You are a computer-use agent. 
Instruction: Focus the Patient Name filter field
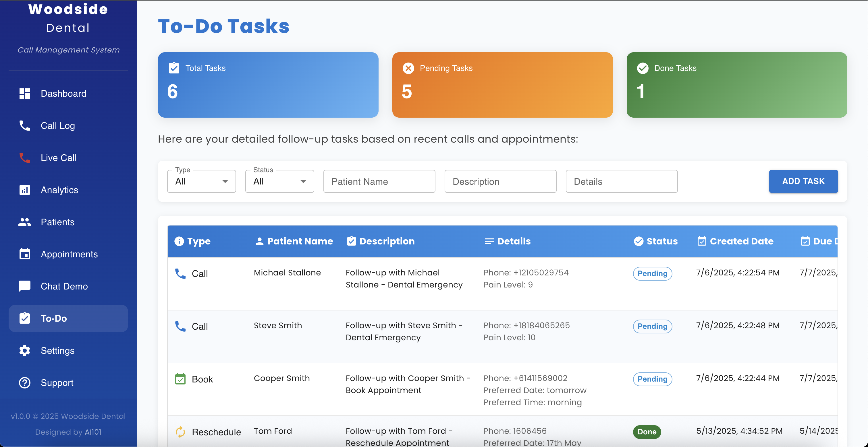pos(379,181)
